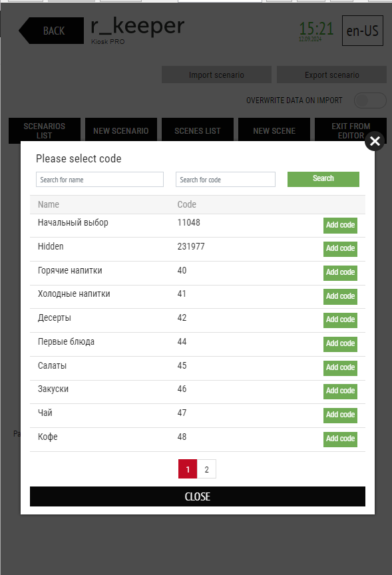Screen dimensions: 392x575
Task: Switch to New Scenario tab
Action: pyautogui.click(x=121, y=130)
